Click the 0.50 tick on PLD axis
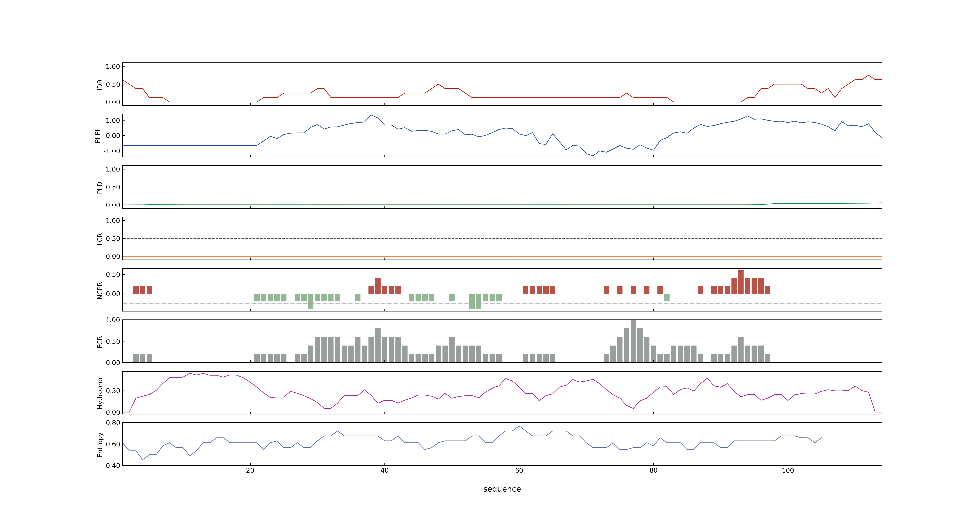Viewport: 980px width, 523px height. tap(113, 187)
